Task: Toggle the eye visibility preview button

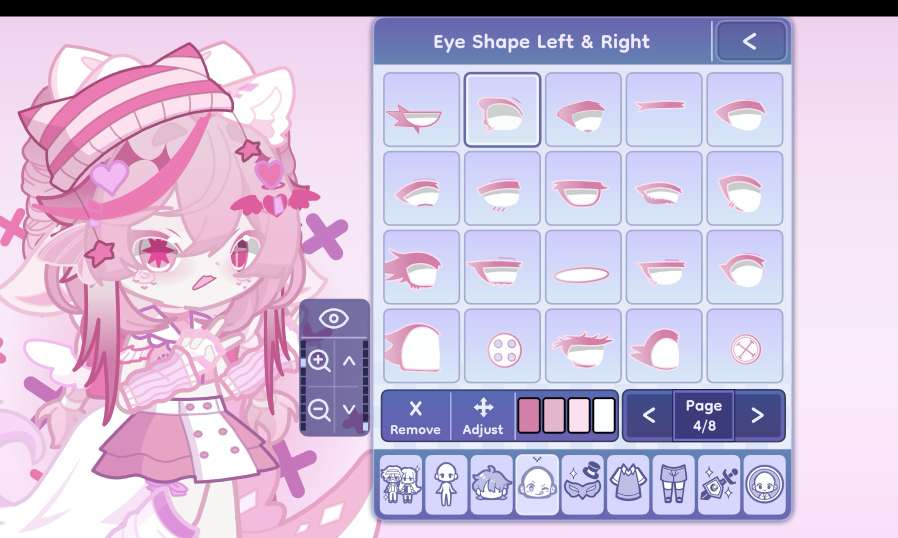Action: click(334, 319)
